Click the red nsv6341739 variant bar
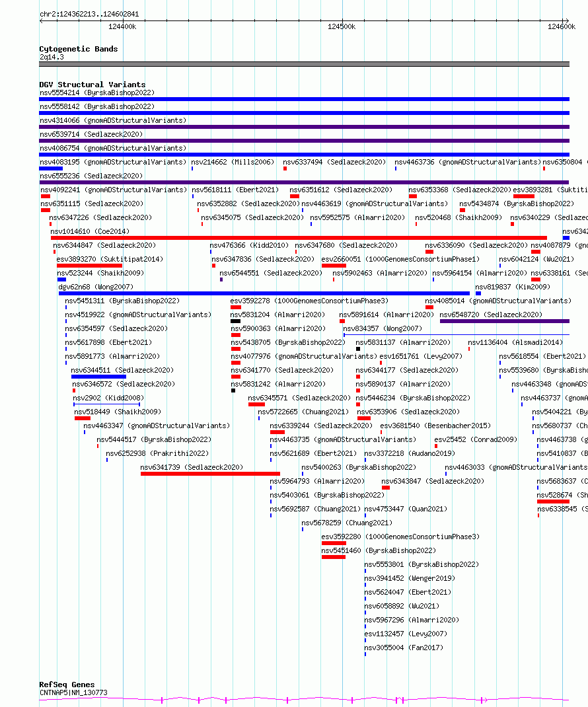 [x=210, y=474]
